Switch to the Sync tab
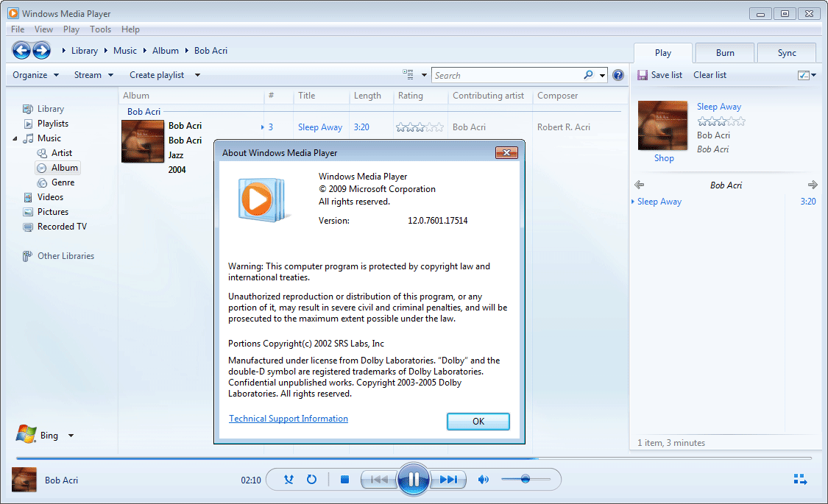This screenshot has height=504, width=828. 787,53
